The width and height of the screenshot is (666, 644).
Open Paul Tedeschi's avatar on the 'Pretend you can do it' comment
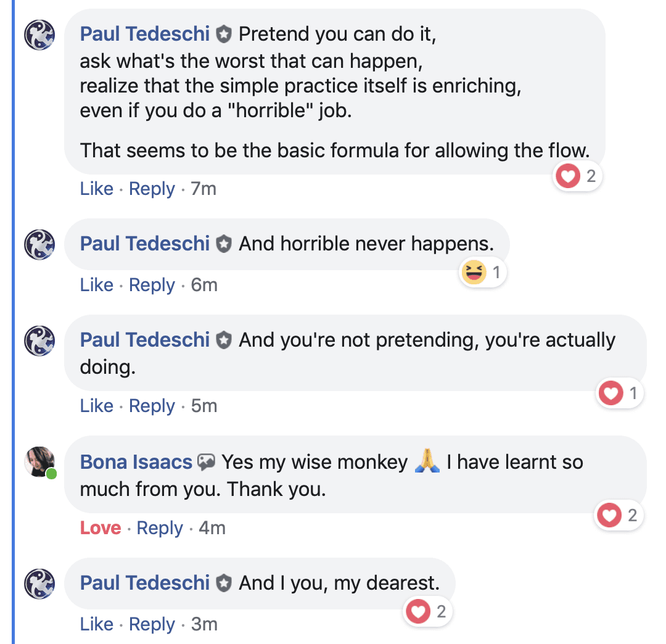click(39, 35)
